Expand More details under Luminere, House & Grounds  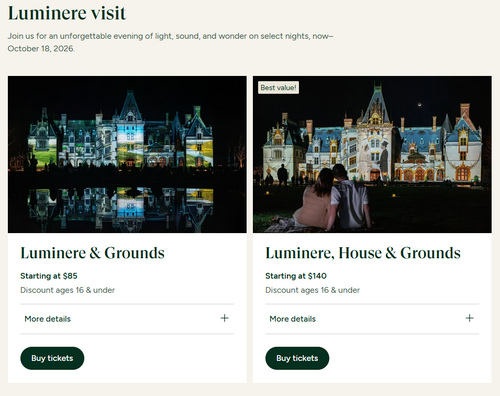tap(372, 319)
